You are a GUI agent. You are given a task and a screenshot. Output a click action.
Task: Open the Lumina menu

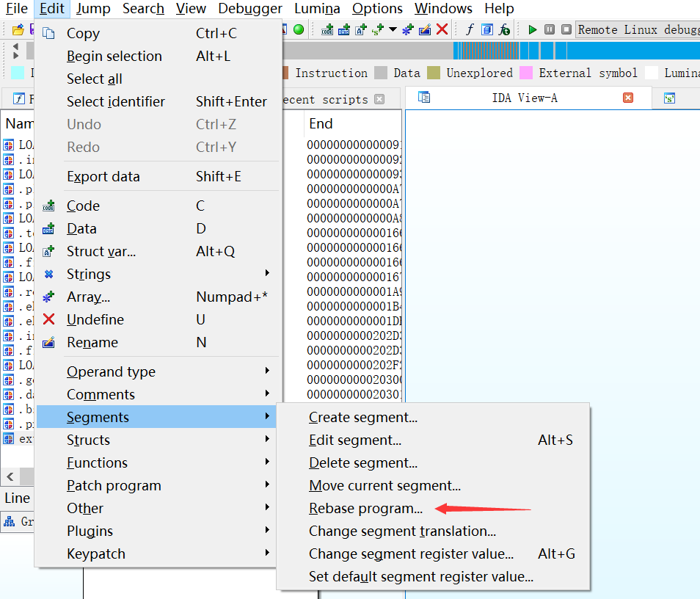coord(317,9)
